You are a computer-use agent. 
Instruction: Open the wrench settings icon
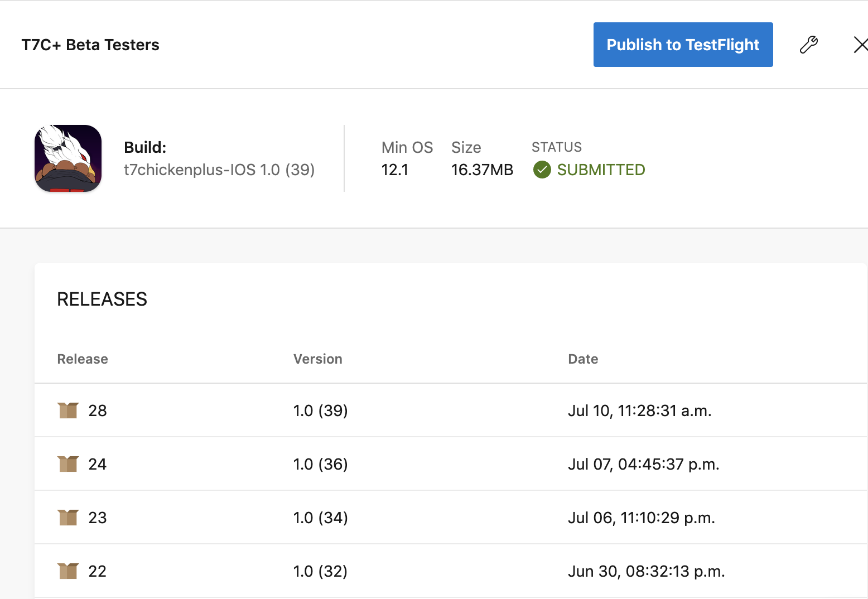[809, 45]
